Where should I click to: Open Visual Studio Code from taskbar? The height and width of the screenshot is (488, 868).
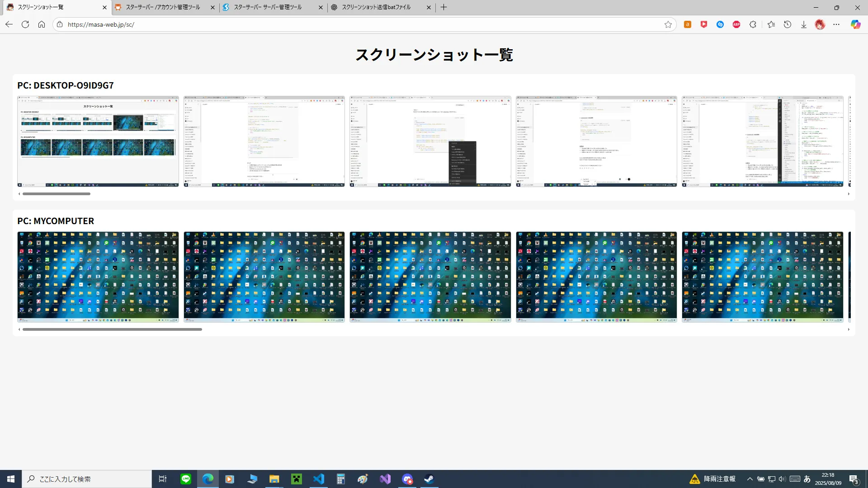click(319, 479)
